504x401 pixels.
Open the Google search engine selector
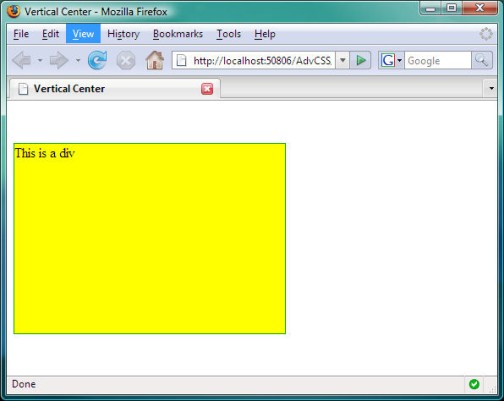[x=391, y=61]
